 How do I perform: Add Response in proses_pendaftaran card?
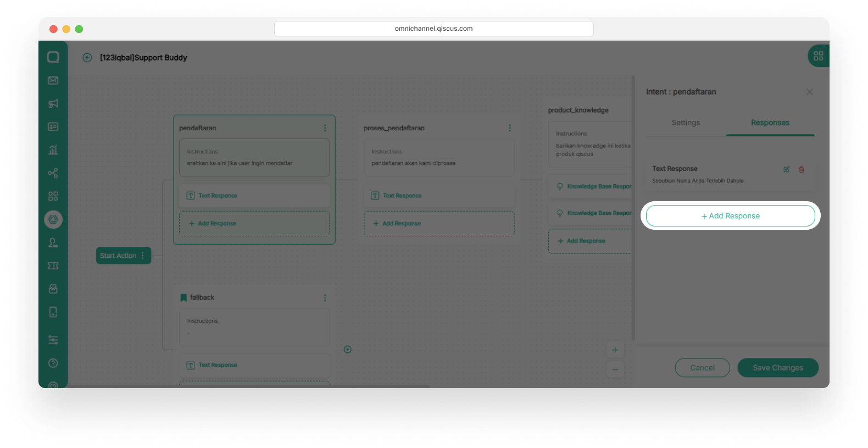(x=439, y=224)
